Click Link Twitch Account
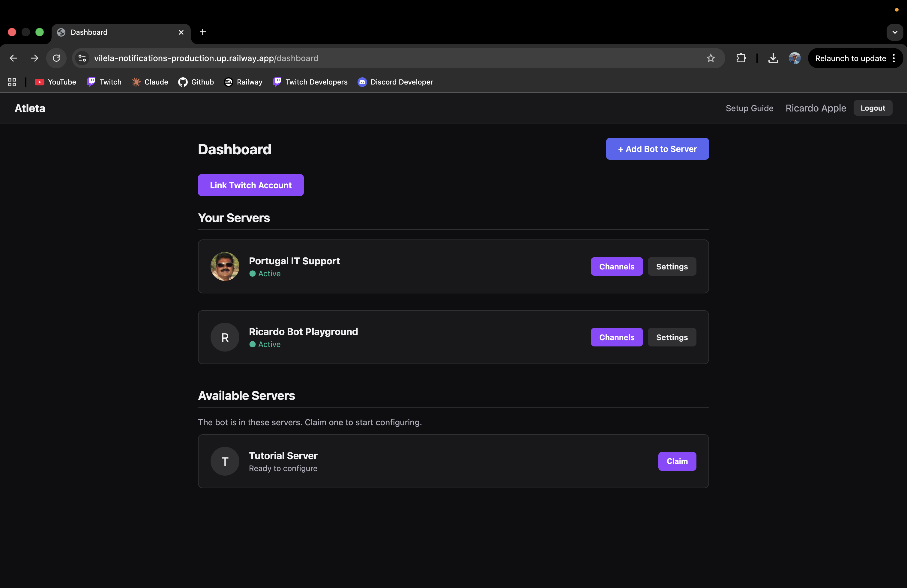Image resolution: width=907 pixels, height=588 pixels. (250, 185)
